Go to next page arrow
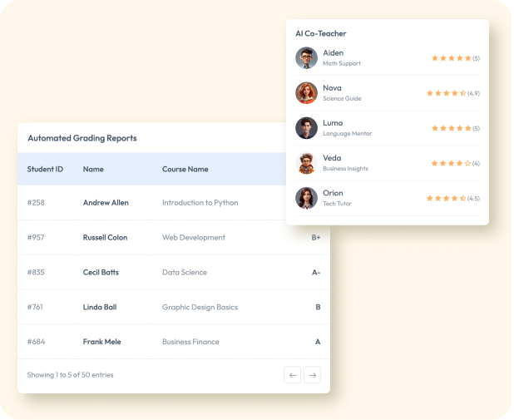 point(312,375)
